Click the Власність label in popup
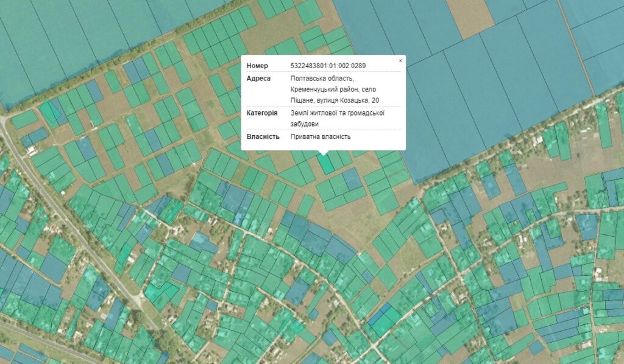624x364 pixels. pyautogui.click(x=263, y=136)
